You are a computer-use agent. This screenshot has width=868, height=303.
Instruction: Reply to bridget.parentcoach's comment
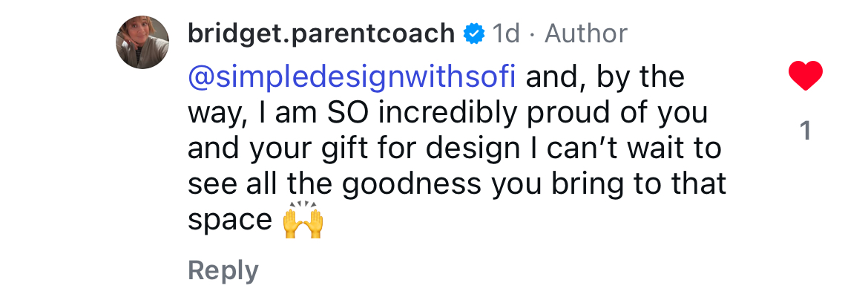pos(223,270)
